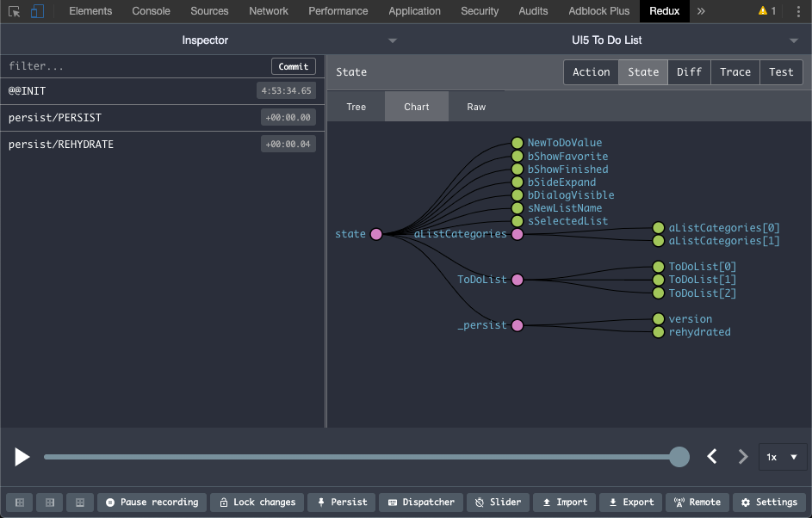Viewport: 812px width, 518px height.
Task: Toggle Persist state across reloads
Action: click(x=341, y=502)
